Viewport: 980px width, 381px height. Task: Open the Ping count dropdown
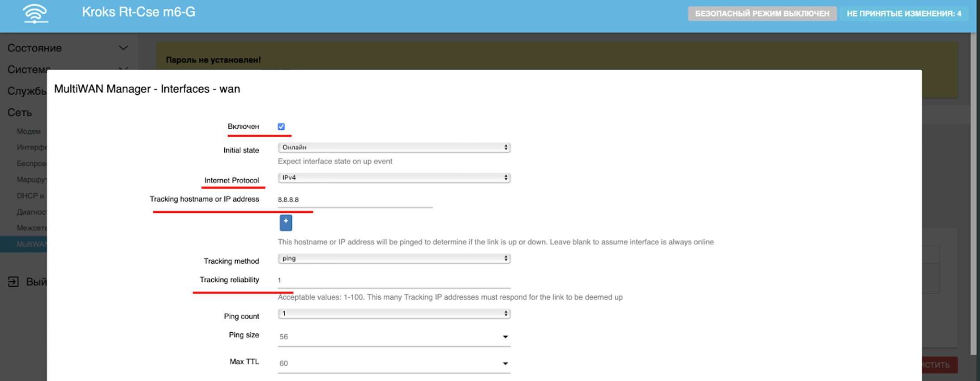click(x=394, y=314)
